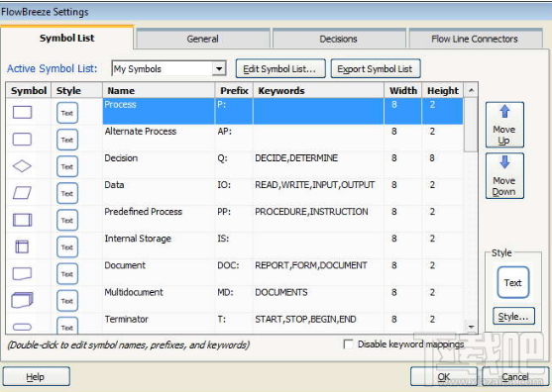Screen dimensions: 552x392
Task: Click the Text style icon for Decision
Action: click(x=66, y=166)
